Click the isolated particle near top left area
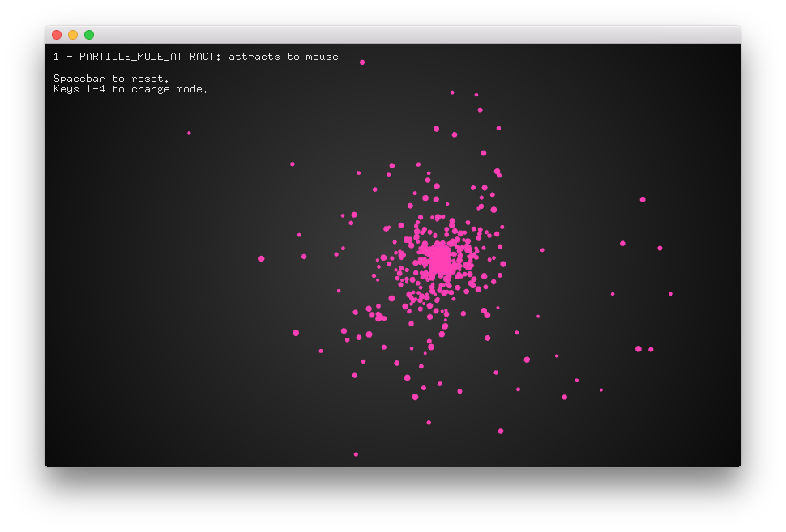 (189, 132)
